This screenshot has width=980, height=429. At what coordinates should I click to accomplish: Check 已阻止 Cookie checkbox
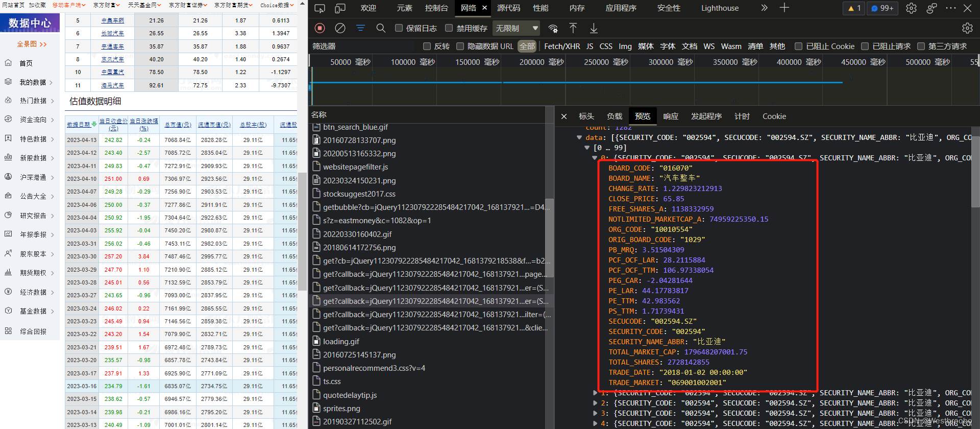pos(799,46)
